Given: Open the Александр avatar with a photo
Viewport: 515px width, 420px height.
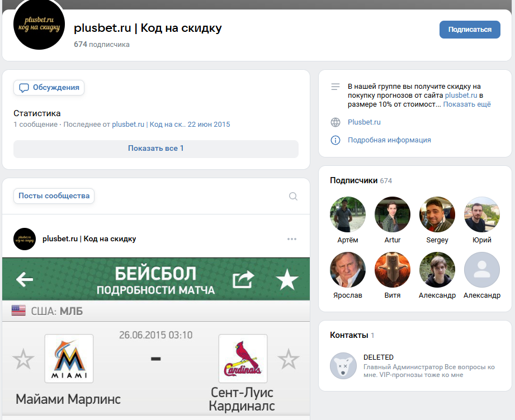Looking at the screenshot, I should [x=437, y=270].
